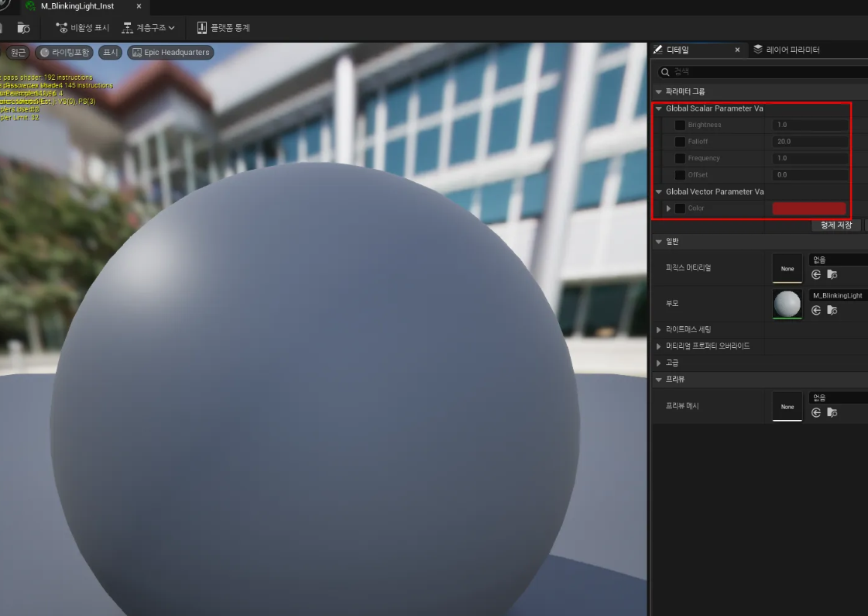Collapse the 프리뷰 preview section

point(658,380)
